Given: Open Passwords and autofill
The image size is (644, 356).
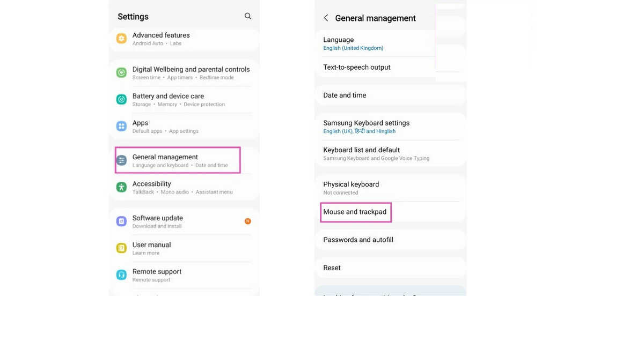Looking at the screenshot, I should pyautogui.click(x=358, y=240).
